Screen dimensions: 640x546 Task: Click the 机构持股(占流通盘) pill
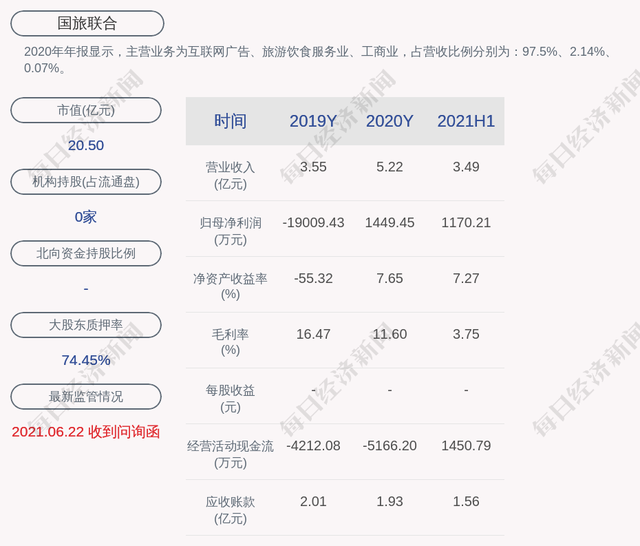click(86, 182)
